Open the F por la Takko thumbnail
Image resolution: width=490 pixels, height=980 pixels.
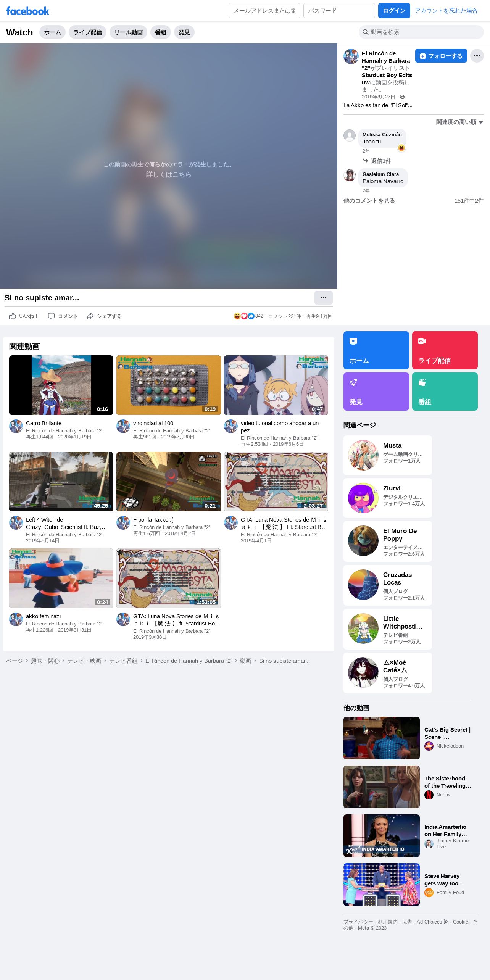tap(169, 482)
